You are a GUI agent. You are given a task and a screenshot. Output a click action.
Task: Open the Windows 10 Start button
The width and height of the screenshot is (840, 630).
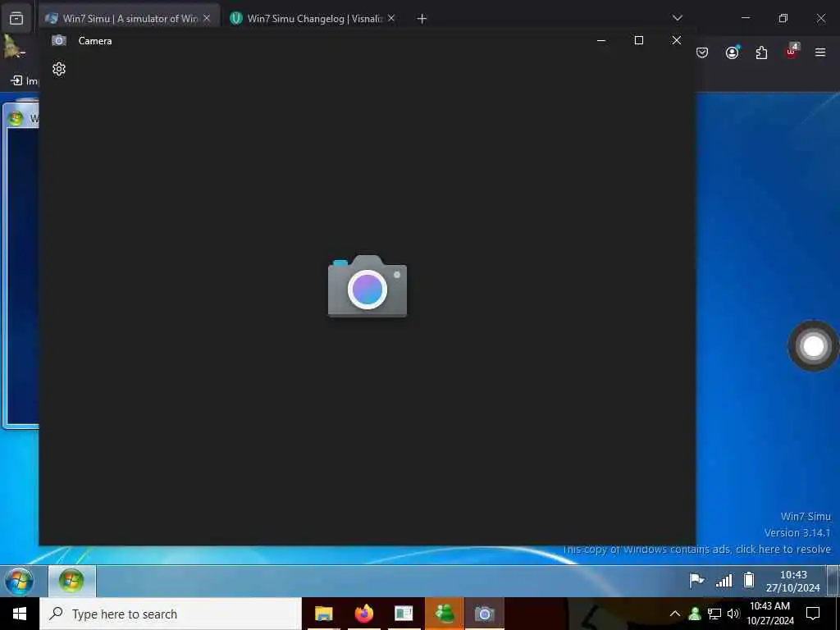pyautogui.click(x=20, y=614)
